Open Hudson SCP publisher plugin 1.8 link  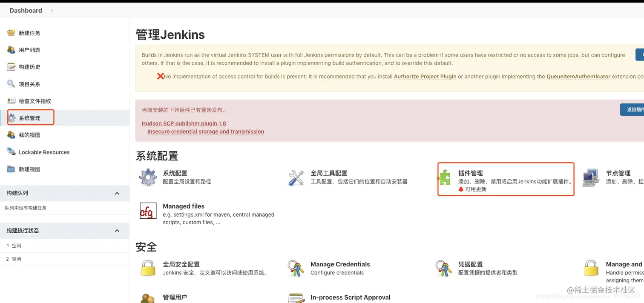(x=184, y=123)
